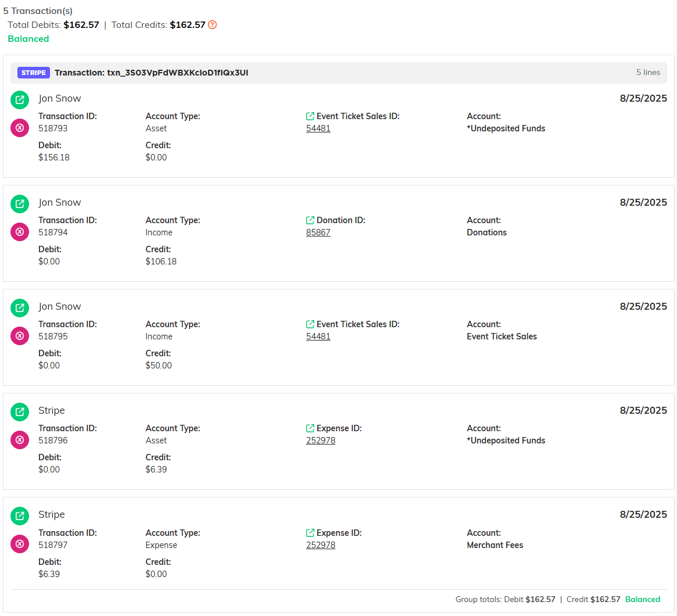677x616 pixels.
Task: Click transaction ID number 518793
Action: [x=53, y=128]
